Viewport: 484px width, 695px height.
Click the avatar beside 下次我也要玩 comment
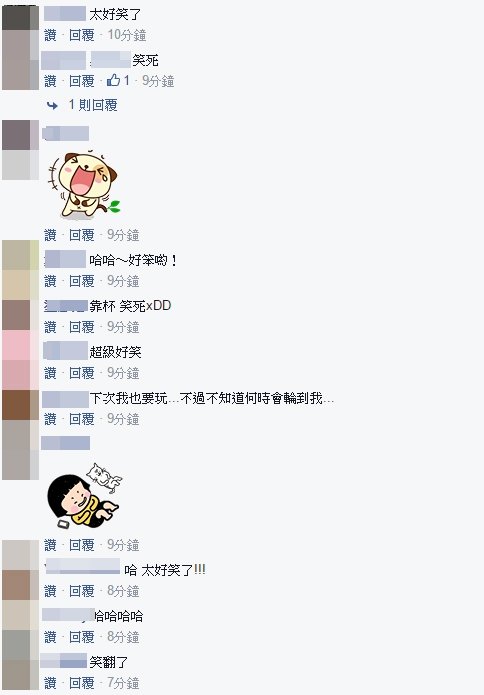click(20, 405)
